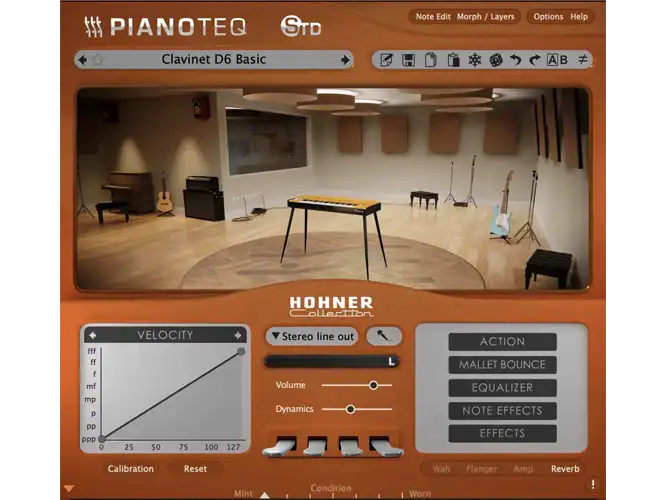Open the Stereo line out dropdown
Screen dimensions: 667x500
[312, 336]
